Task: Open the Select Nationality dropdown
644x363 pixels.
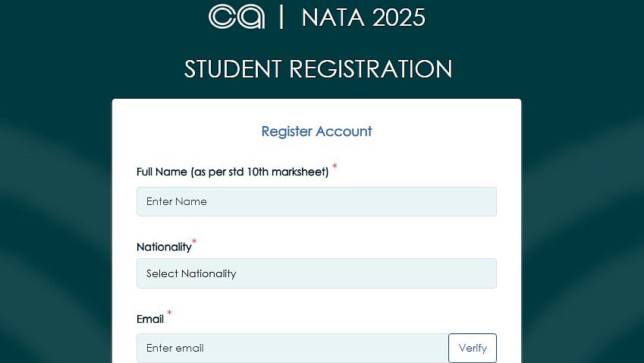Action: click(316, 273)
